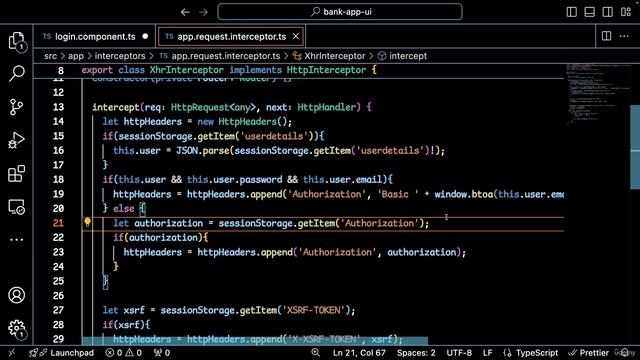Click 'XSRF-TOKEN' string on line 27
Viewport: 640px width, 360px height.
pyautogui.click(x=314, y=310)
